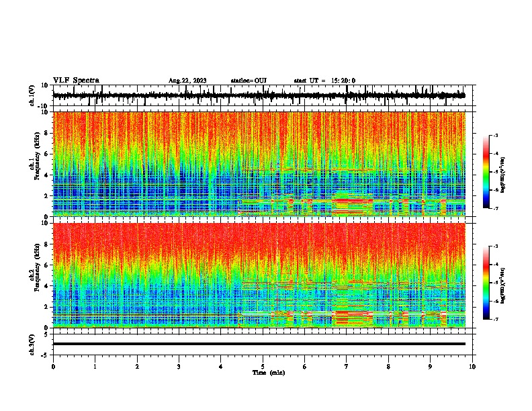
Task: Click the "ch.3(V)" axis label
Action: point(32,345)
